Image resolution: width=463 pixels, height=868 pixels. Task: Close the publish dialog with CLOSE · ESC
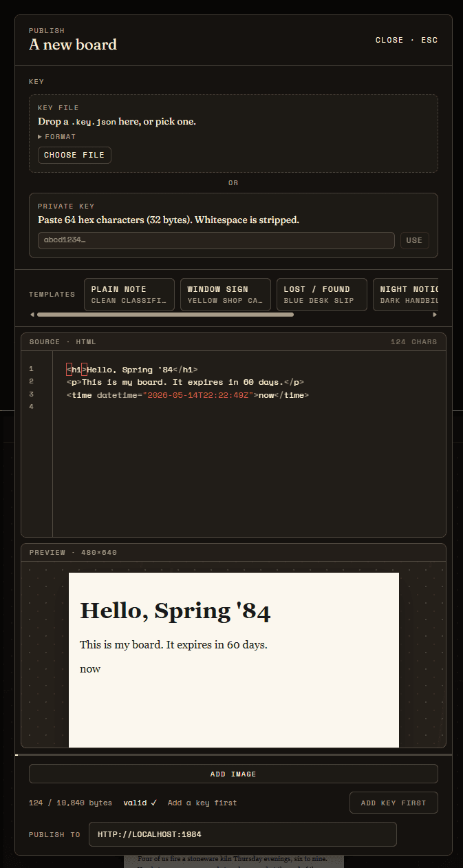point(407,40)
